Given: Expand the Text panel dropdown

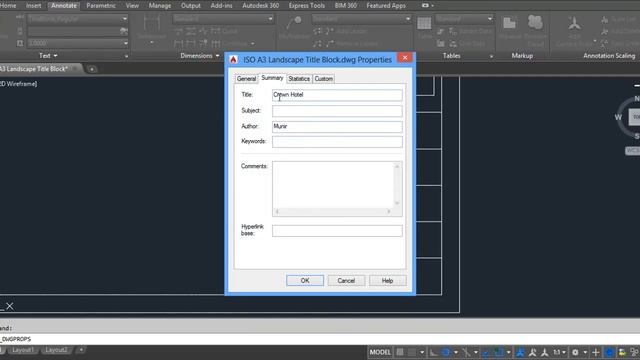Looking at the screenshot, I should [x=48, y=56].
